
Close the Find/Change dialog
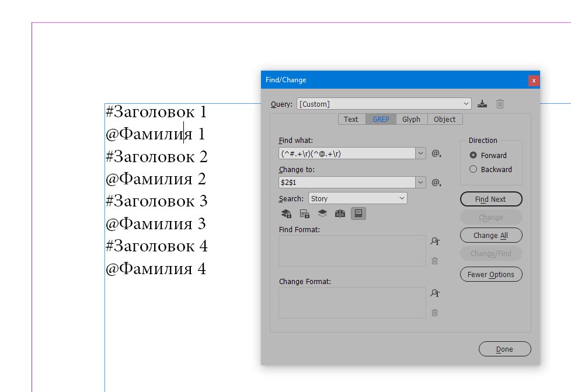click(x=534, y=81)
